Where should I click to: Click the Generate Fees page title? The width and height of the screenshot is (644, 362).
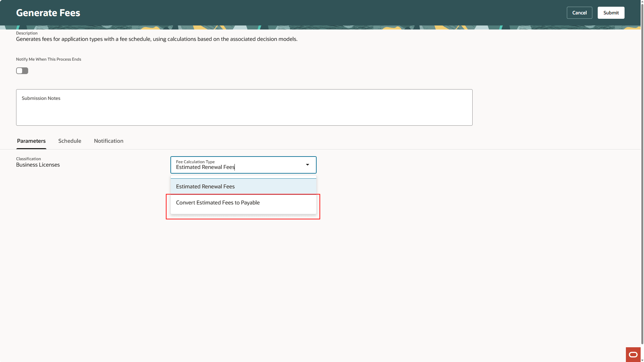pos(48,12)
